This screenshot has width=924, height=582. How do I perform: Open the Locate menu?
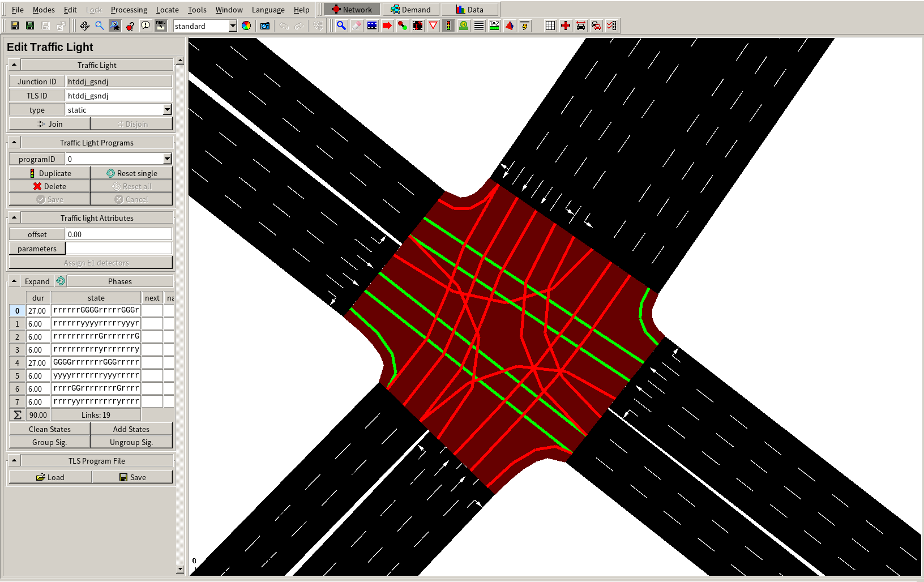point(167,10)
